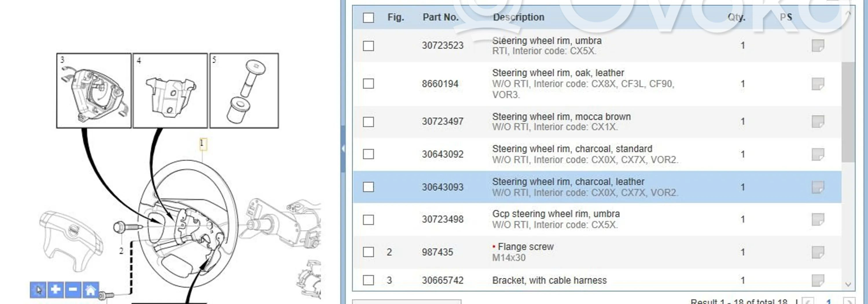This screenshot has width=868, height=304.
Task: Open note icon for part 8660194
Action: click(x=818, y=84)
